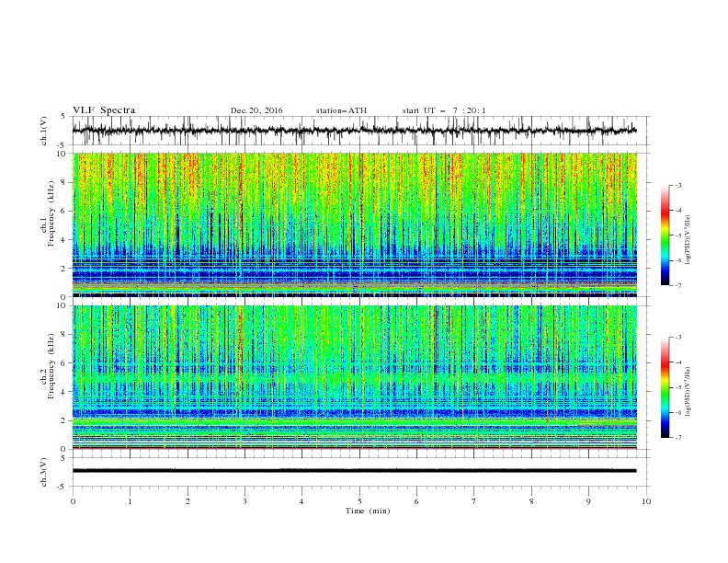The image size is (728, 563).
Task: Click the -5 tick label on ch.3(V) axis
Action: pyautogui.click(x=63, y=487)
